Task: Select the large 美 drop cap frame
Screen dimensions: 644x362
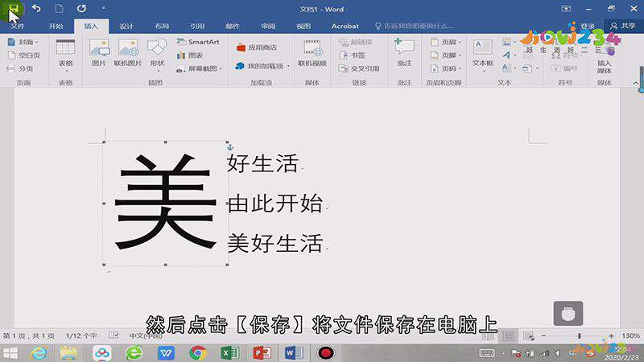Action: click(166, 204)
